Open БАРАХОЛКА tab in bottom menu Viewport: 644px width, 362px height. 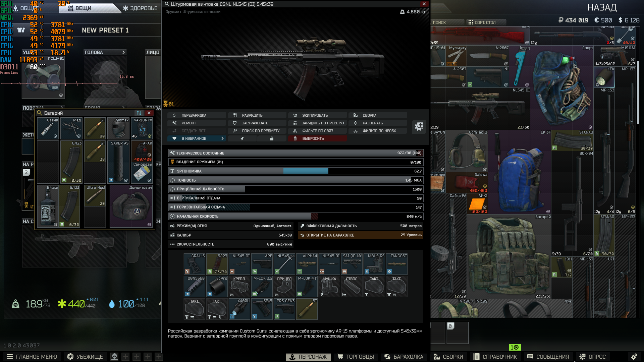point(404,357)
